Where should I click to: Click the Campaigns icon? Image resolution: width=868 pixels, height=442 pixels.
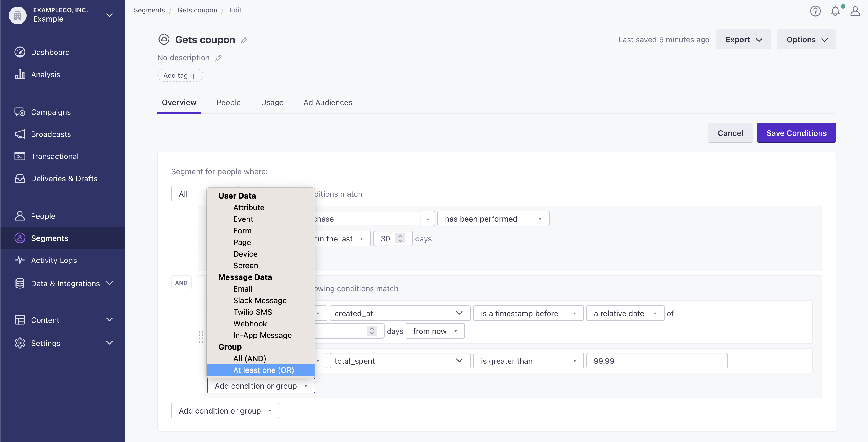[20, 112]
